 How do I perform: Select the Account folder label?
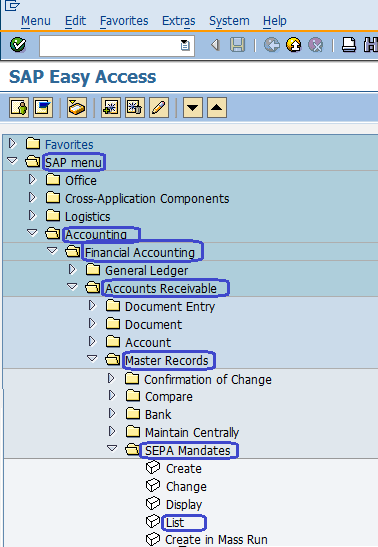click(x=148, y=343)
